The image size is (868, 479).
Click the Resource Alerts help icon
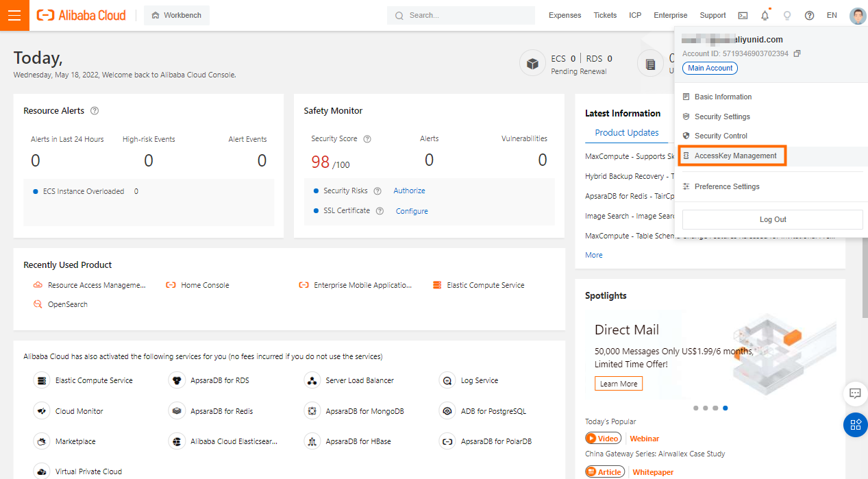coord(95,111)
